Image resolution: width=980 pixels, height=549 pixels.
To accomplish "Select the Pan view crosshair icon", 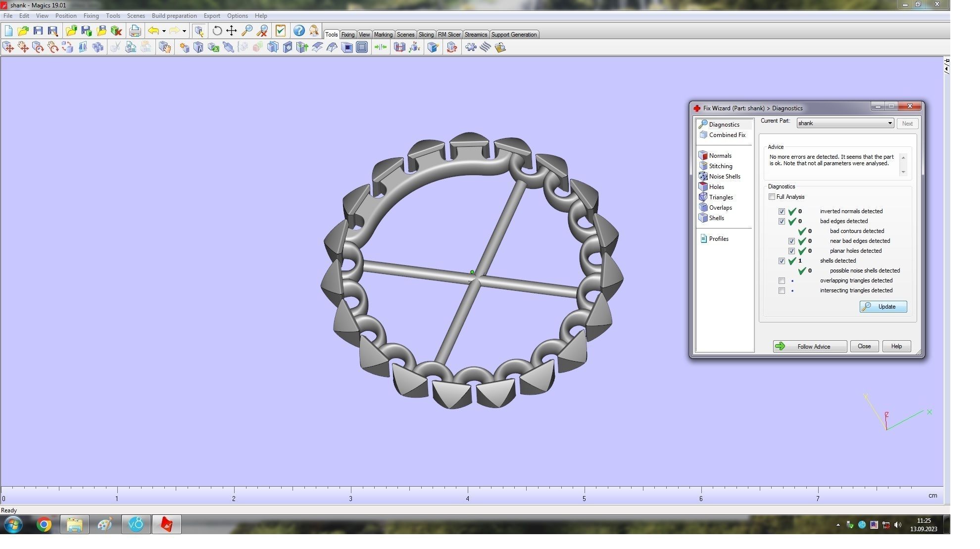I will [231, 31].
